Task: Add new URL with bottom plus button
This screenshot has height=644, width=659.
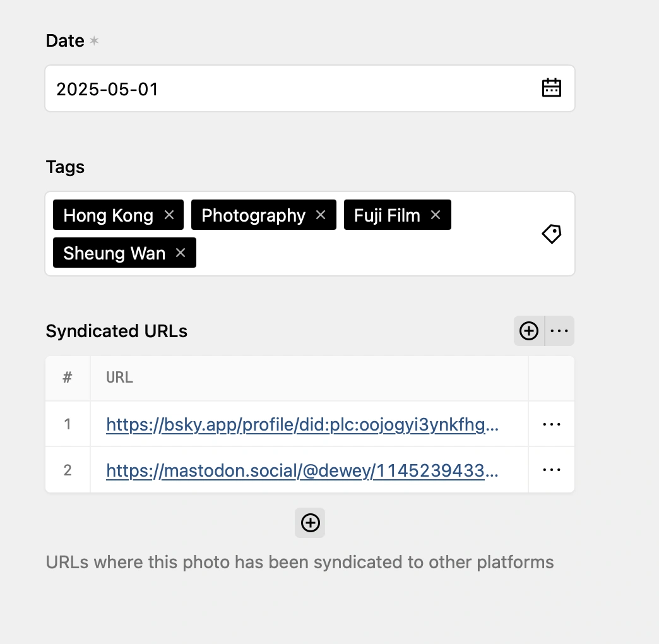Action: click(x=310, y=523)
